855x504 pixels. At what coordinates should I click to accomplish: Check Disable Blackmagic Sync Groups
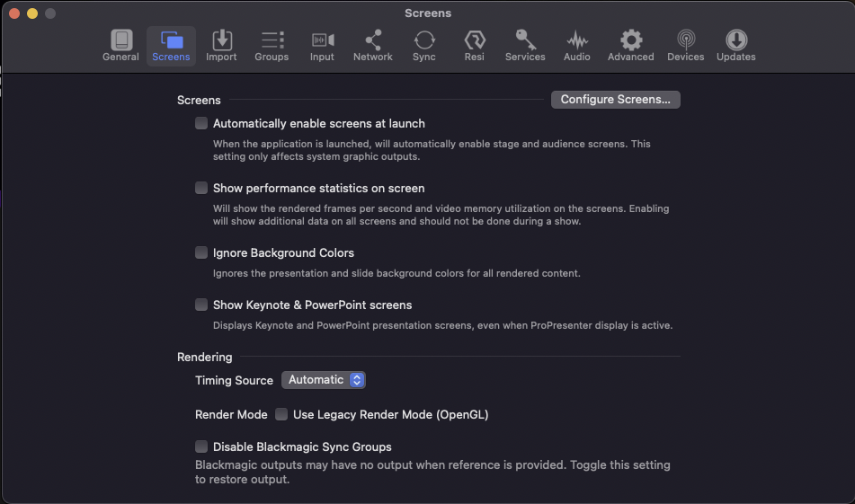(x=201, y=447)
